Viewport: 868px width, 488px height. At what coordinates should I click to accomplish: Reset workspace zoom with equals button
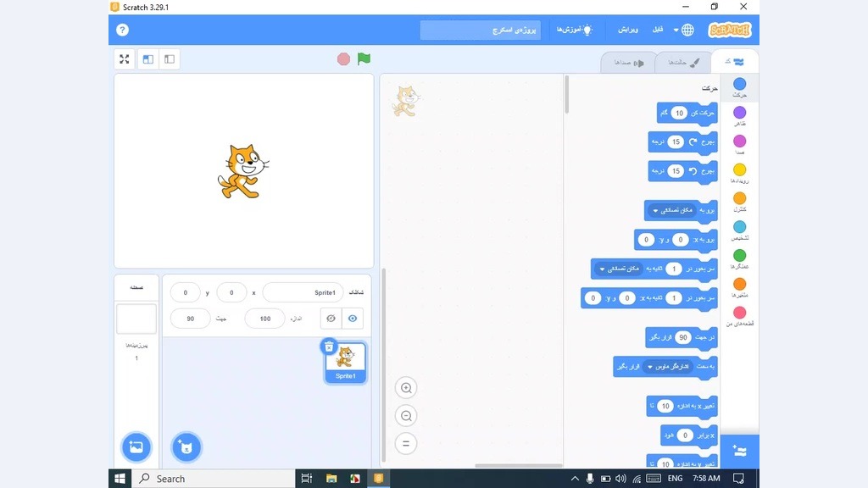pyautogui.click(x=406, y=443)
